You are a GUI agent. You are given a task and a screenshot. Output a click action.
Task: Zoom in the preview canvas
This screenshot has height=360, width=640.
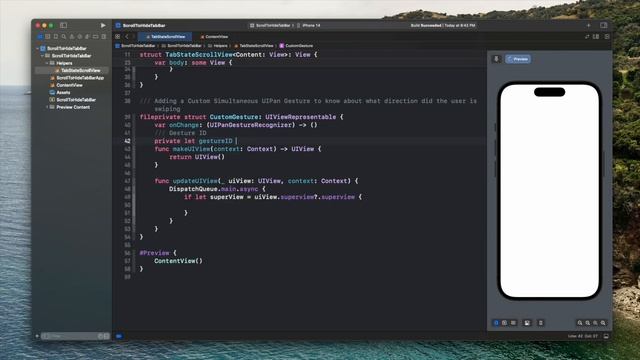(x=603, y=323)
